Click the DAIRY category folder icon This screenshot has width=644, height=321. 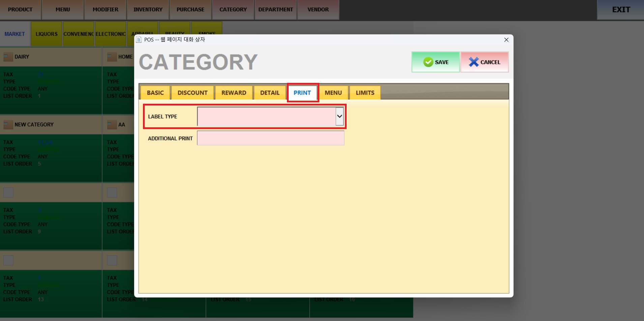point(8,57)
